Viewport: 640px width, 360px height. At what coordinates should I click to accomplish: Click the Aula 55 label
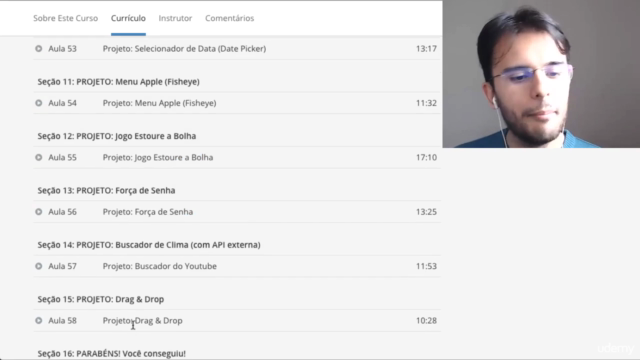(x=62, y=157)
